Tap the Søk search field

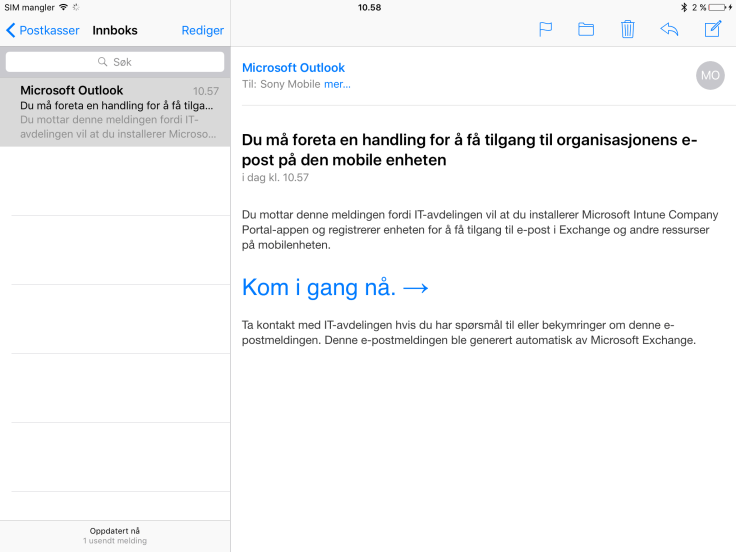tap(115, 62)
